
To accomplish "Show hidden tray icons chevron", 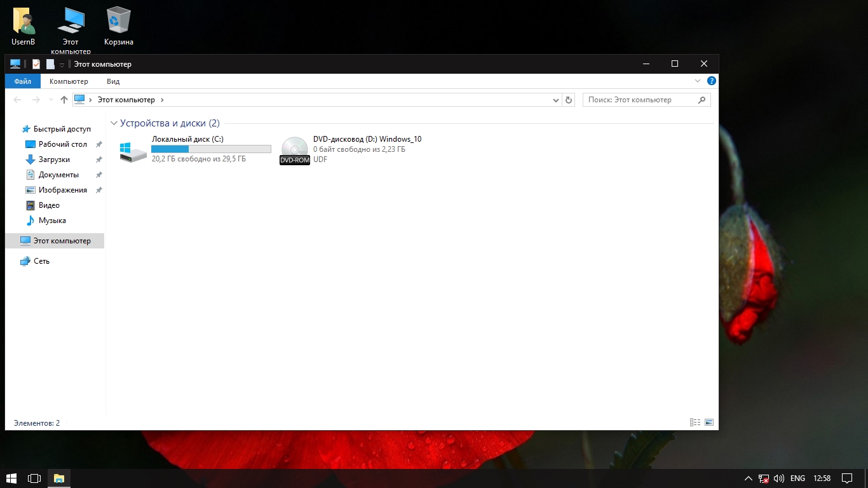I will [748, 478].
